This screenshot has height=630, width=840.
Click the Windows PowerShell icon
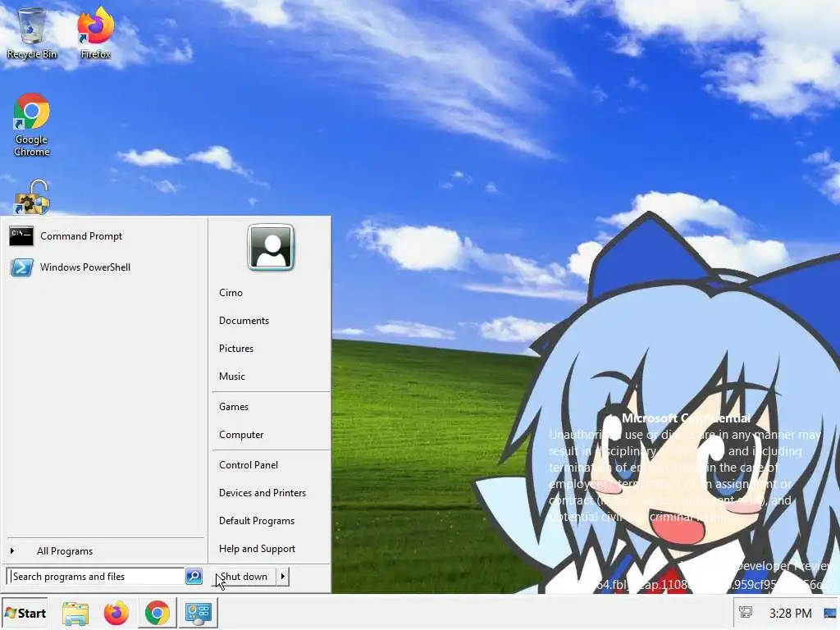pos(21,267)
